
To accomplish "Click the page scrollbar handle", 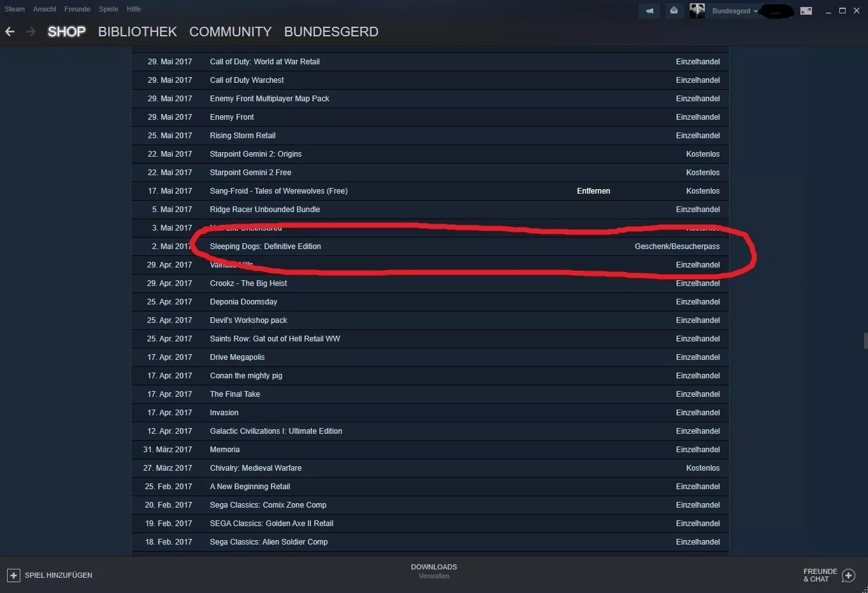I will click(865, 341).
